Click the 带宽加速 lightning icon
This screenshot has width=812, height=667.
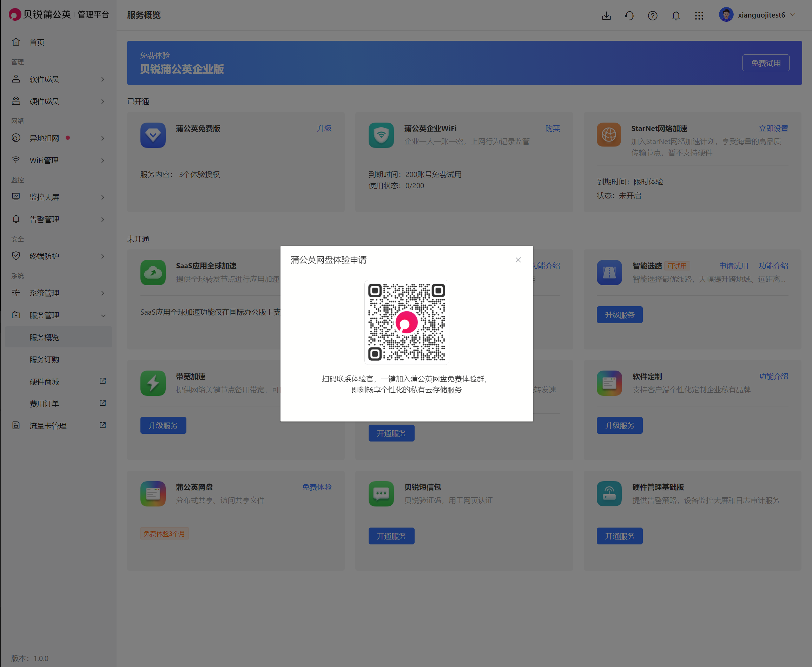pyautogui.click(x=153, y=384)
